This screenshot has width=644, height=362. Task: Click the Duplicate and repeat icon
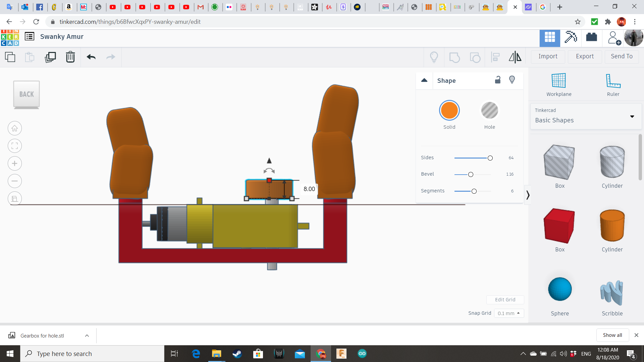(50, 57)
